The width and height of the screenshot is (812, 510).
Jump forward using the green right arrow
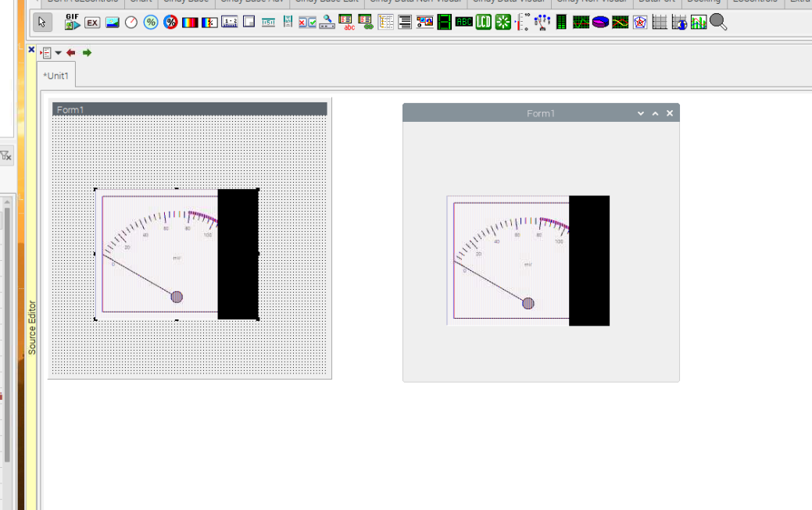[x=87, y=53]
